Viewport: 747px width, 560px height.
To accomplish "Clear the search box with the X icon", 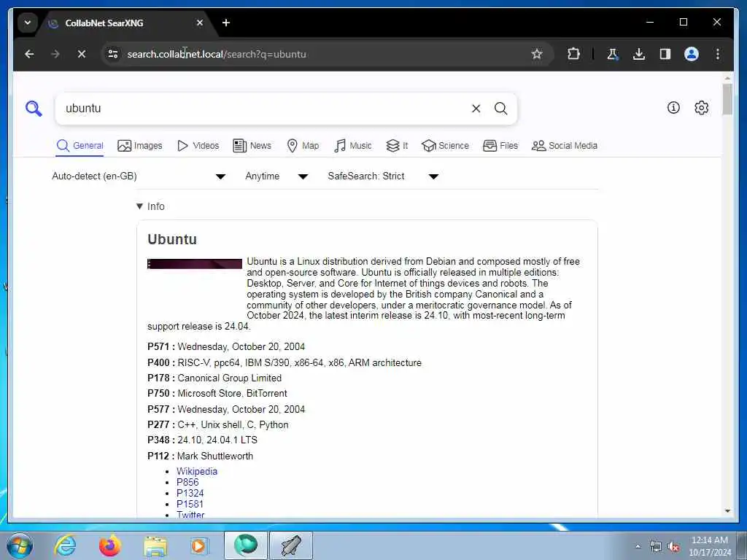I will click(476, 109).
